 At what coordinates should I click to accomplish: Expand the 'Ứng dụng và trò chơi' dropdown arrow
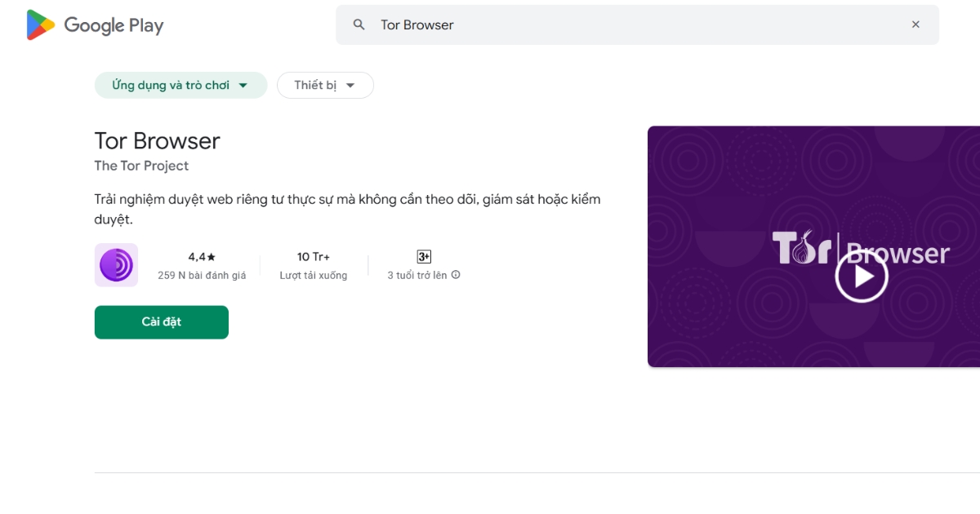243,86
